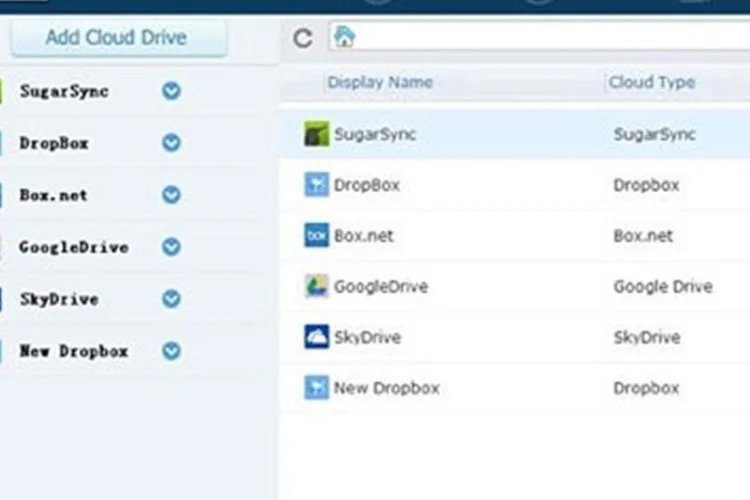Click the SugarSync green icon in list
This screenshot has height=500, width=750.
(317, 133)
